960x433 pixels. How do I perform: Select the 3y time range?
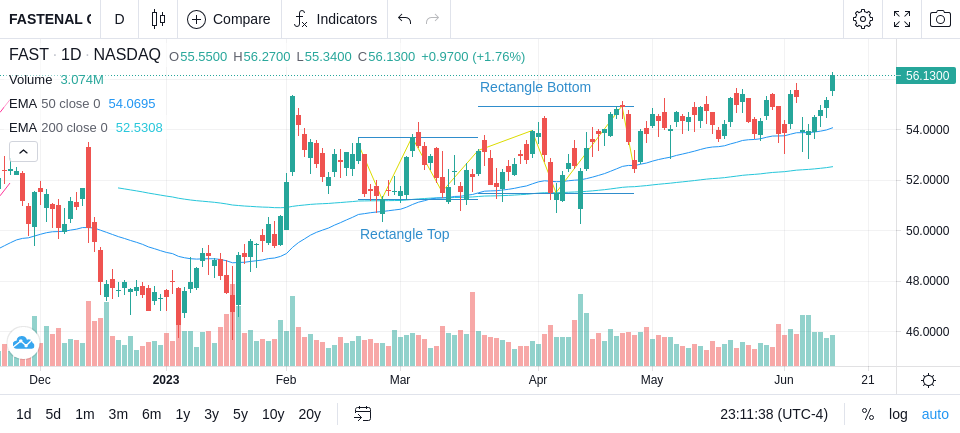click(211, 414)
